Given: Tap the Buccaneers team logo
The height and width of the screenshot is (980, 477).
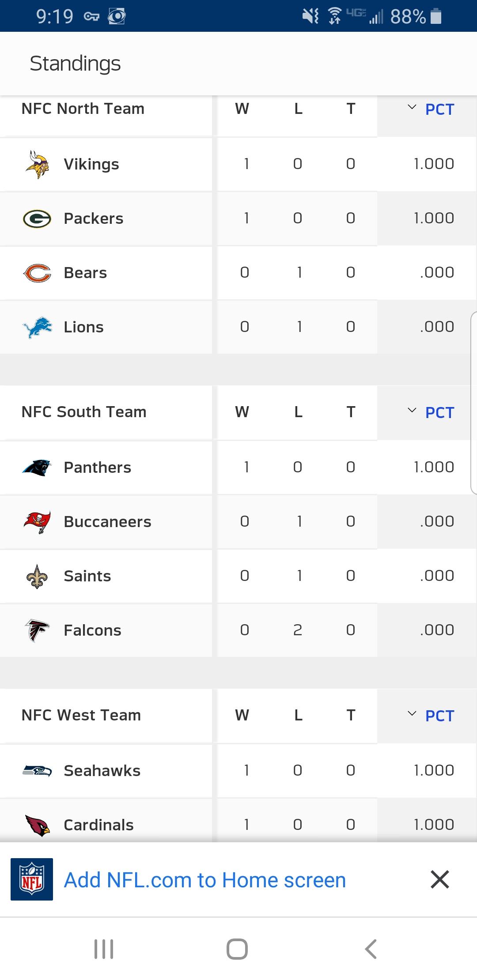Looking at the screenshot, I should (x=37, y=522).
